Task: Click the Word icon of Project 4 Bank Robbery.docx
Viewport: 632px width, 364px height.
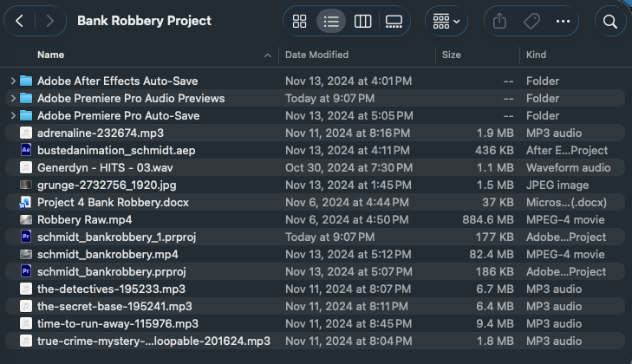Action: tap(25, 202)
